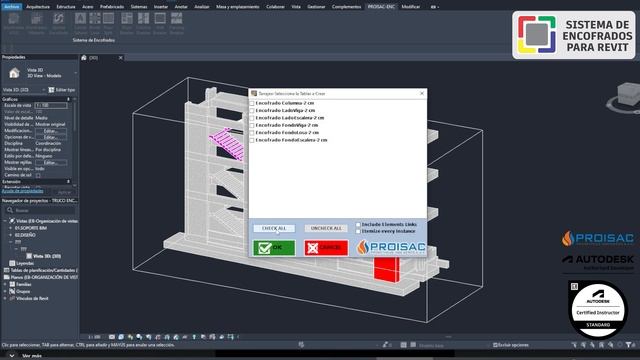640x360 pixels.
Task: Expand the Grupos tree node
Action: pos(5,291)
